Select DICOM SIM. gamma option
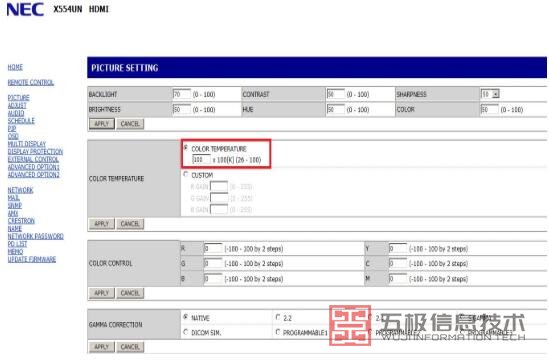 coord(186,332)
